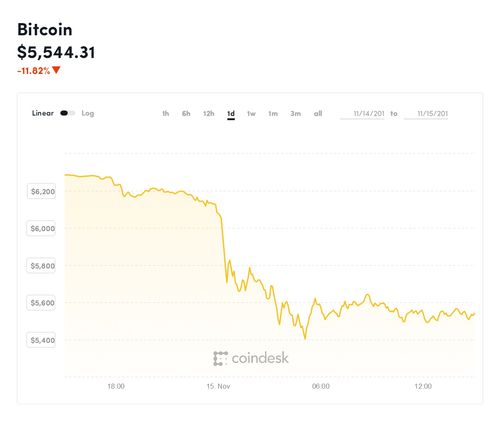
Task: Click the coindesk logo watermark
Action: pyautogui.click(x=251, y=358)
